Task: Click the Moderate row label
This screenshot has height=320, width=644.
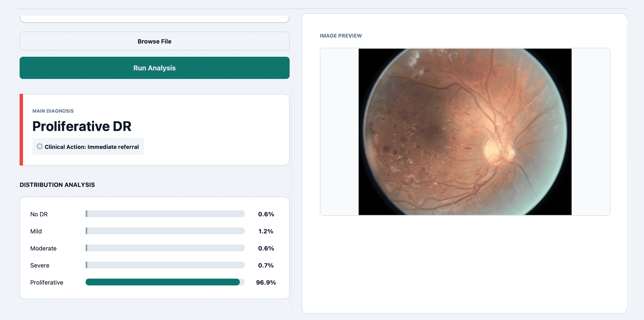Action: 43,248
